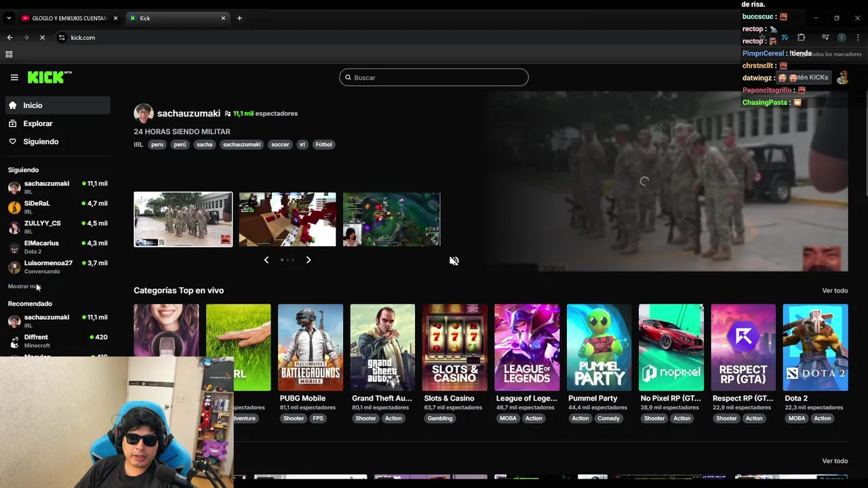Click Gambling tag under Slots & Casino
This screenshot has height=488, width=868.
coord(439,418)
